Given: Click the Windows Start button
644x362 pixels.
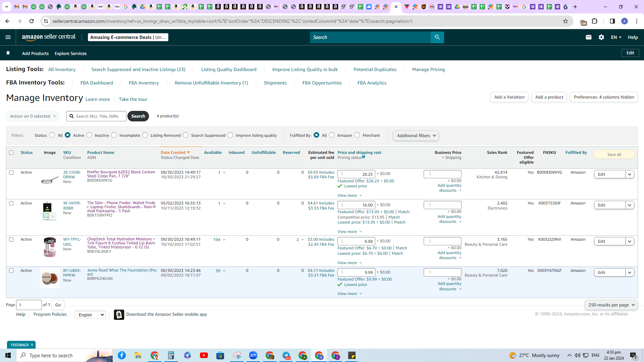Looking at the screenshot, I should pos(8,355).
